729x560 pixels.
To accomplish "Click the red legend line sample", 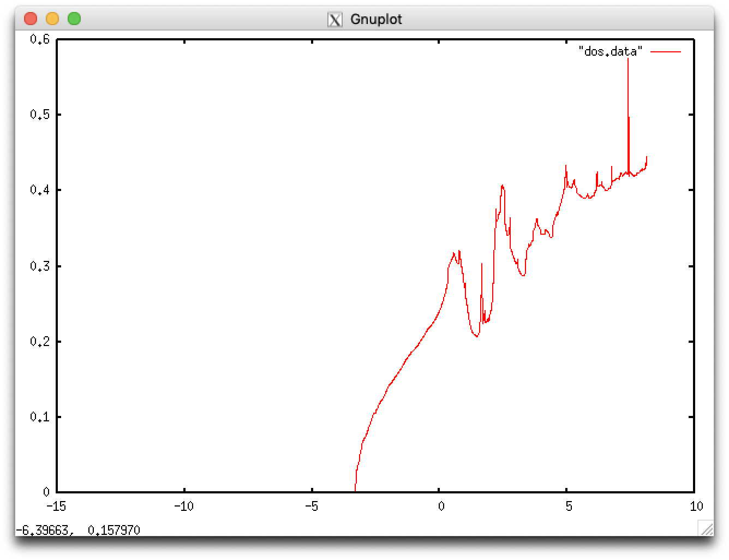I will (x=666, y=52).
